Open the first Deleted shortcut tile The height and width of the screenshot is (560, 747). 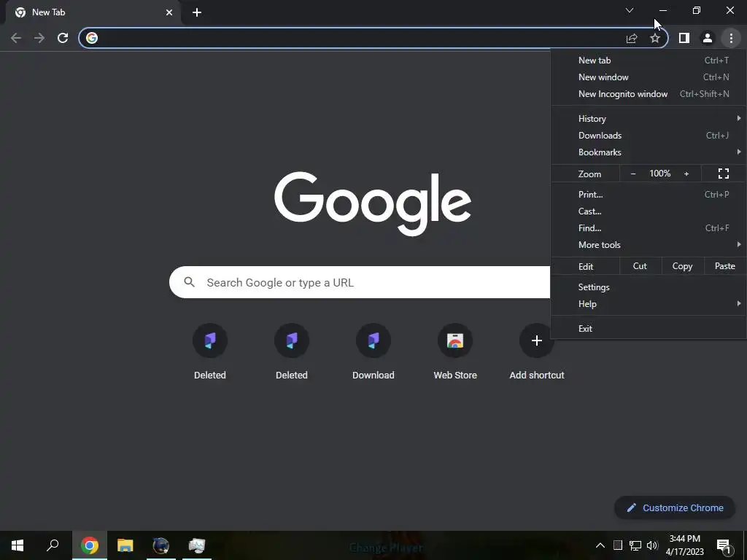click(x=209, y=353)
